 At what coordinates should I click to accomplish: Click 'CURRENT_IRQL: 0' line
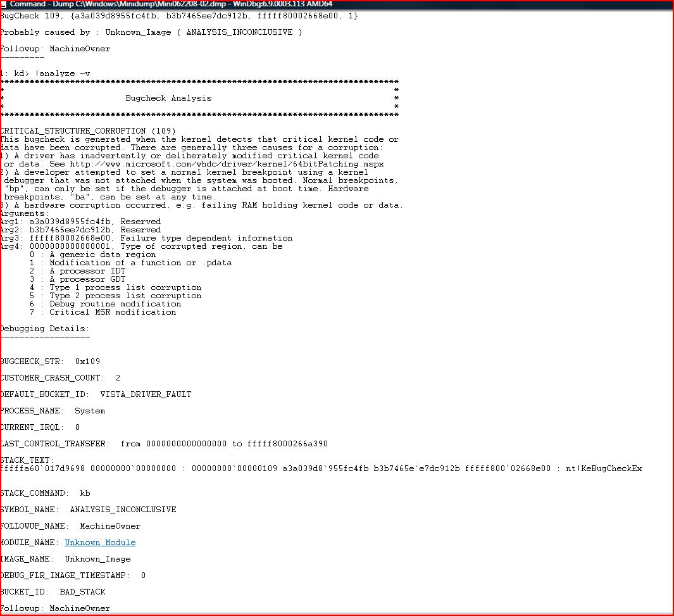pos(40,427)
